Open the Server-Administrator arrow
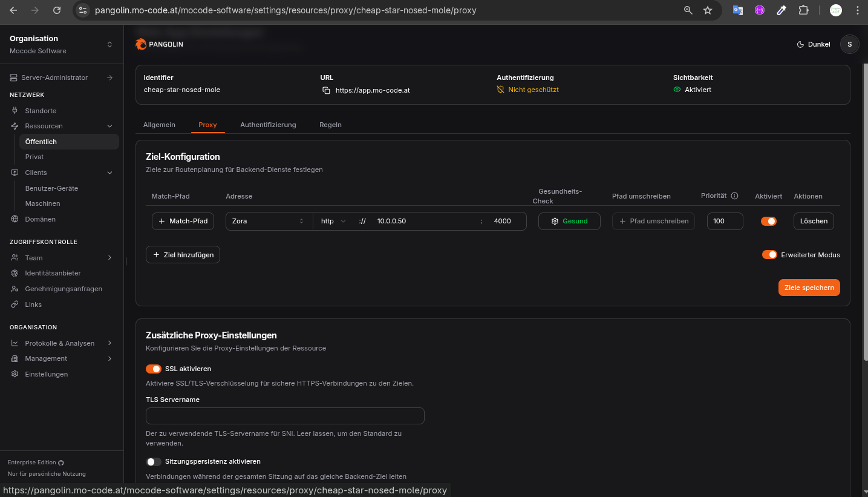Screen dimensions: 868x497 pos(109,77)
